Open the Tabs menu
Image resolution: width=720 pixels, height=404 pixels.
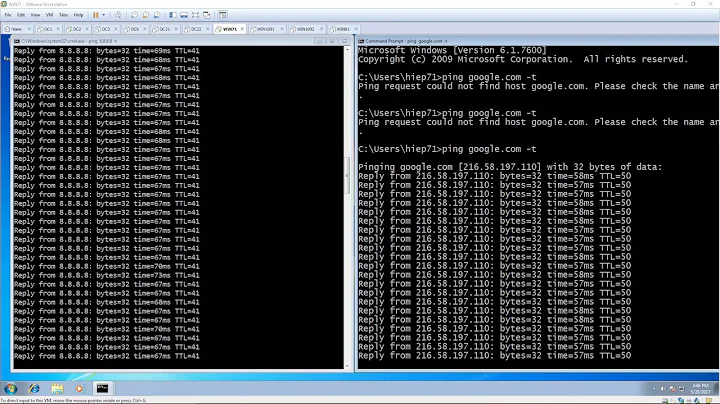(x=63, y=15)
